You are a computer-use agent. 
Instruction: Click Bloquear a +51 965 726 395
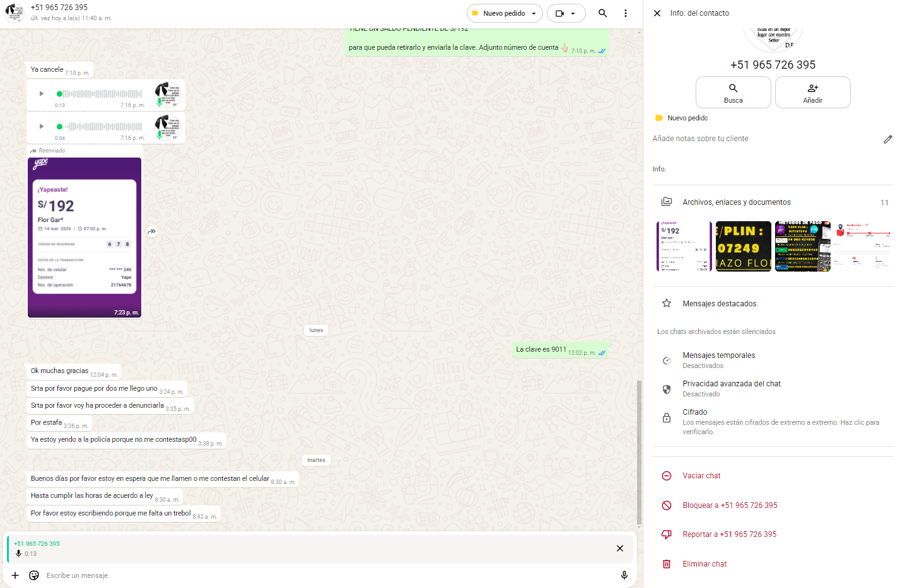[x=729, y=505]
